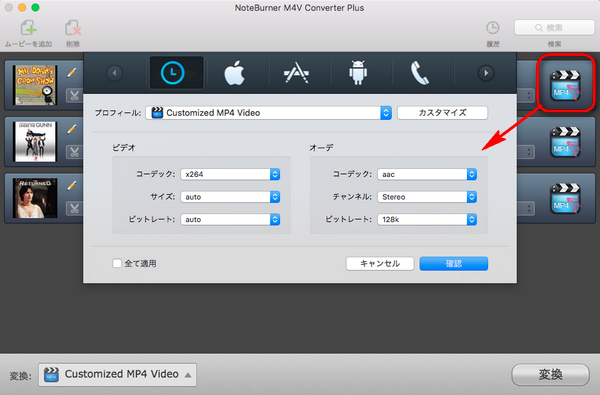Enable the apply-to-all (全て適用) checkbox

tap(117, 263)
